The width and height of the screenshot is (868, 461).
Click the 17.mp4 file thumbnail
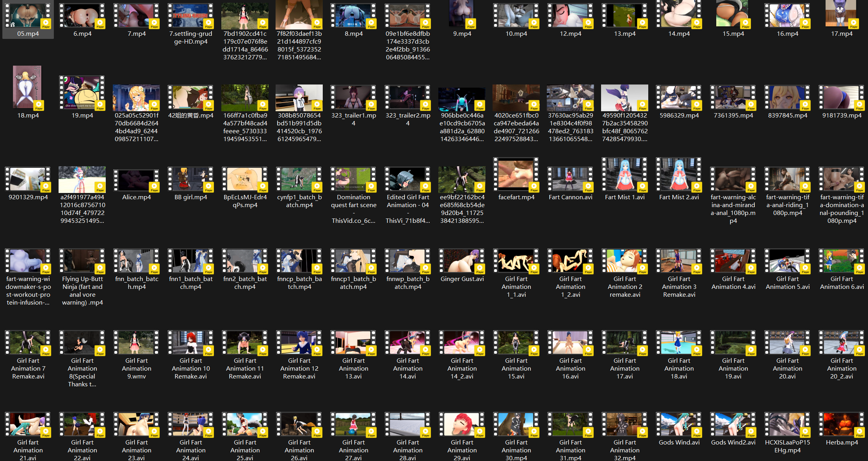tap(842, 15)
